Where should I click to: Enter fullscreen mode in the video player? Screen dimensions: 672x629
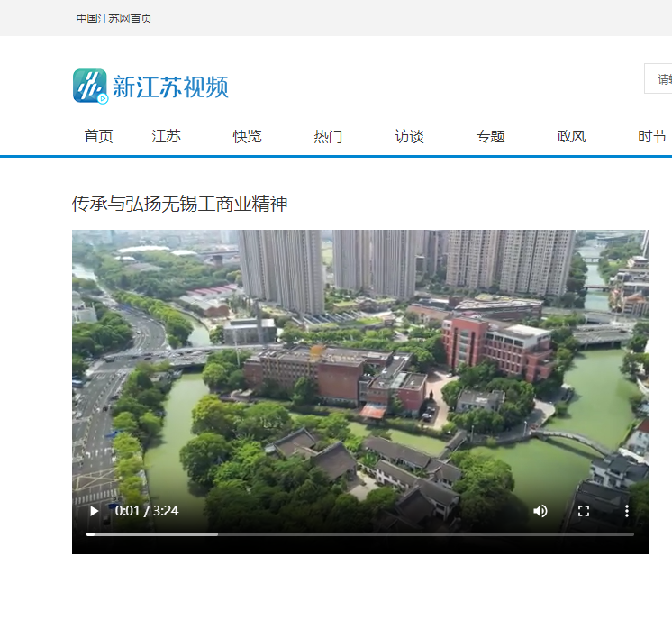(583, 511)
